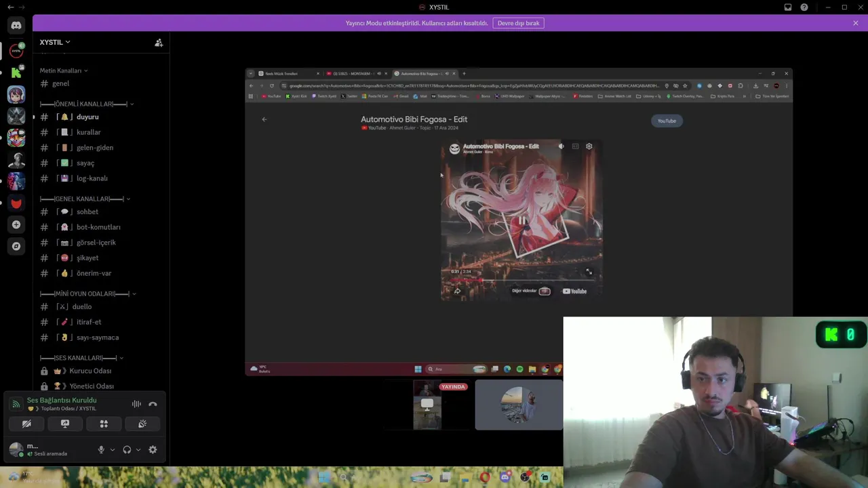
Task: Mute the microphone
Action: 101,449
